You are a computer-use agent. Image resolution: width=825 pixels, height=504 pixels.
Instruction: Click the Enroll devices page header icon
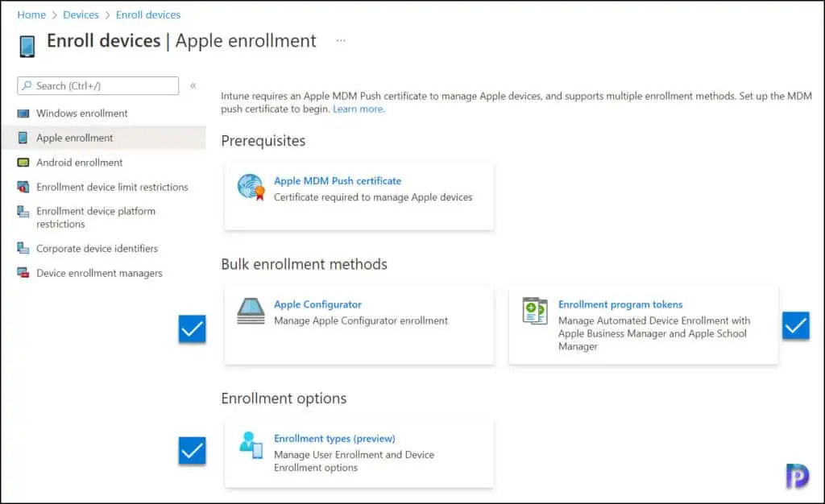pyautogui.click(x=27, y=46)
